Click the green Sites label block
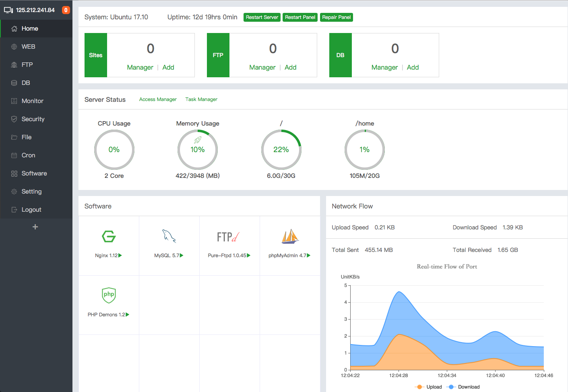 96,55
